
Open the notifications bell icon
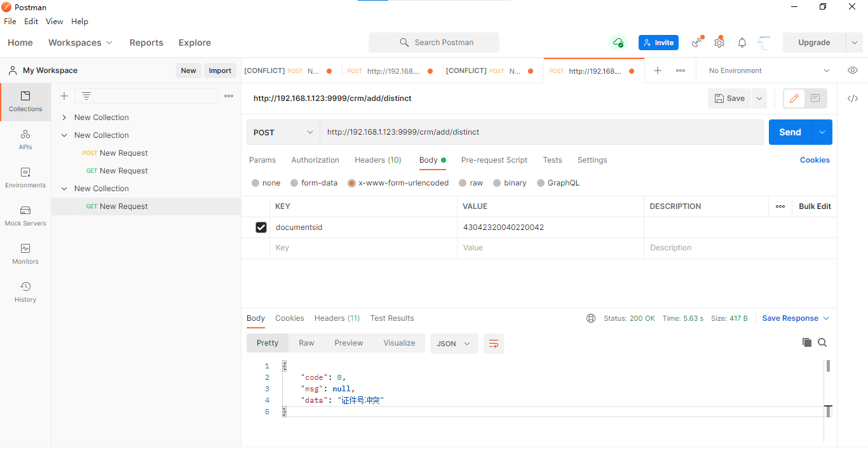(742, 43)
